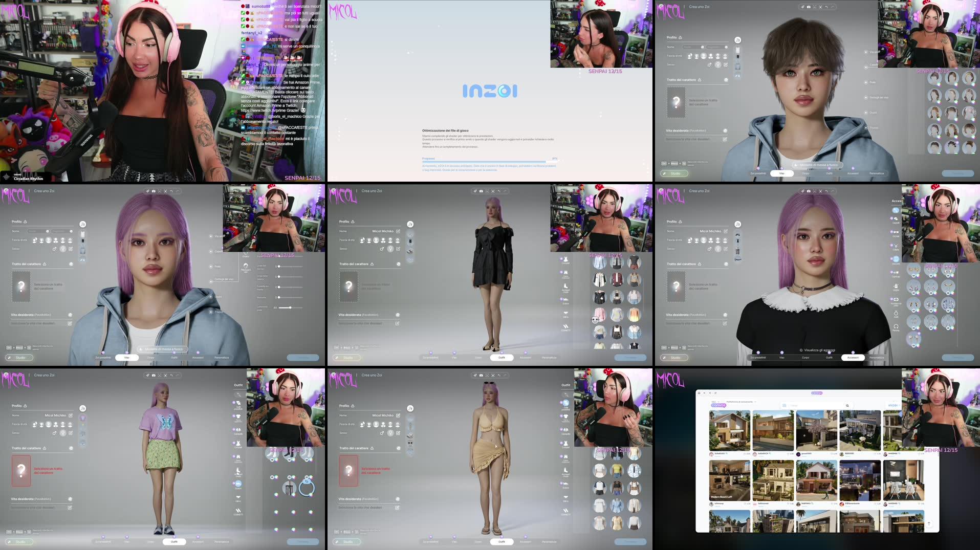Image resolution: width=980 pixels, height=550 pixels.
Task: Adjust the last face slider in the pink-hair sliders frame
Action: point(290,307)
